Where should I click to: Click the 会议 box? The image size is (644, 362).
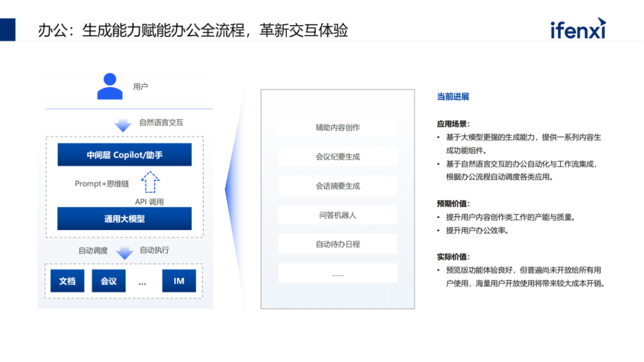click(109, 281)
